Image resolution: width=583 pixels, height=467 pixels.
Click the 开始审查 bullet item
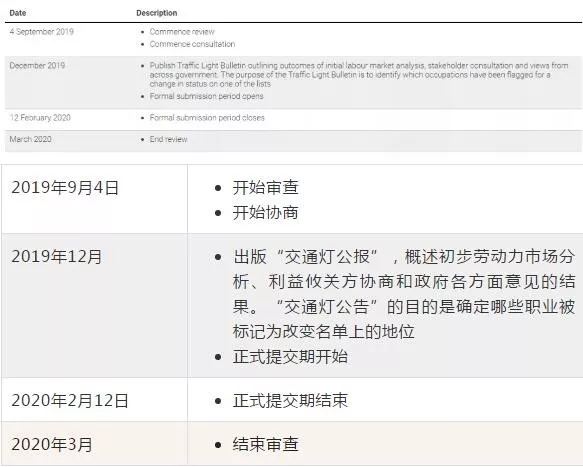click(x=265, y=187)
